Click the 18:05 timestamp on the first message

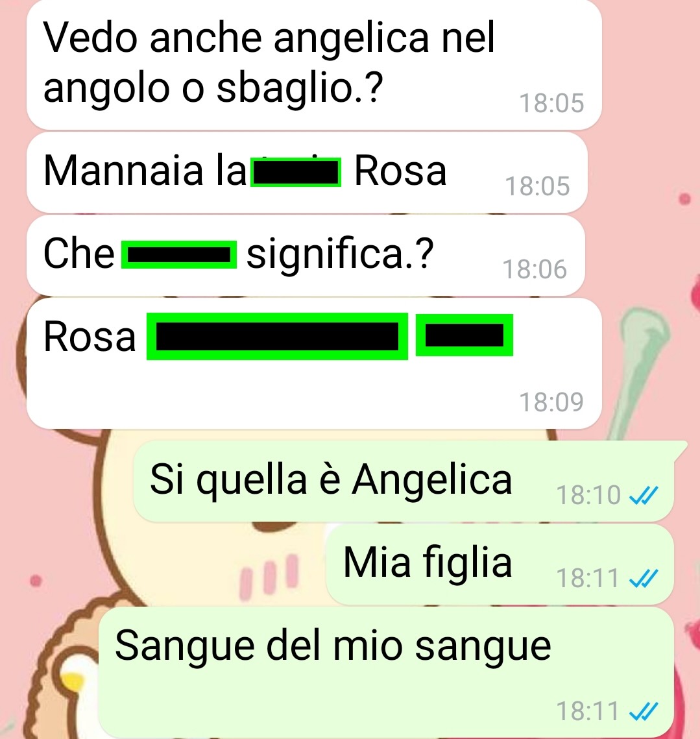tap(551, 103)
